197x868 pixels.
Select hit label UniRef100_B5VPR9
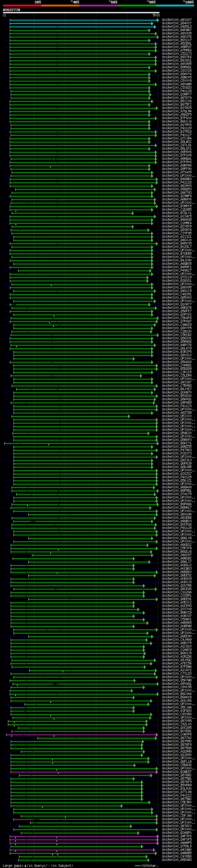177,785
